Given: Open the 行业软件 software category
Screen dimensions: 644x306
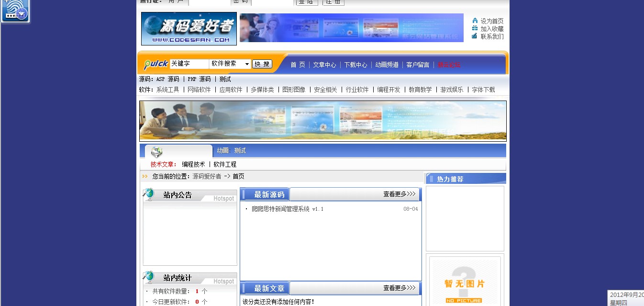Looking at the screenshot, I should [357, 90].
